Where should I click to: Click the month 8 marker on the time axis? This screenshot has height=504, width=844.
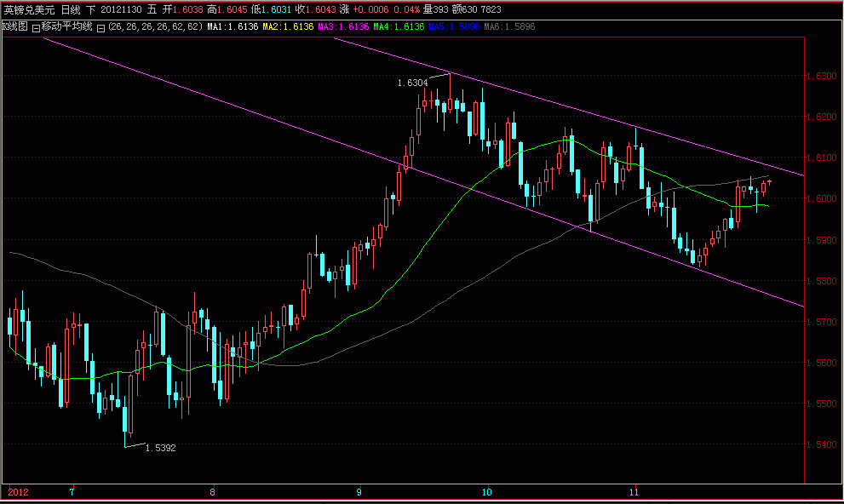tap(213, 492)
